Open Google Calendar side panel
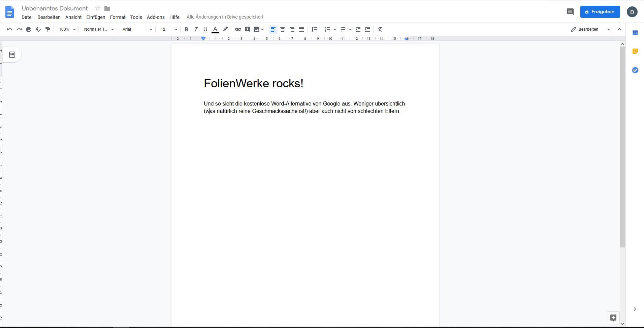Image resolution: width=644 pixels, height=328 pixels. (635, 33)
